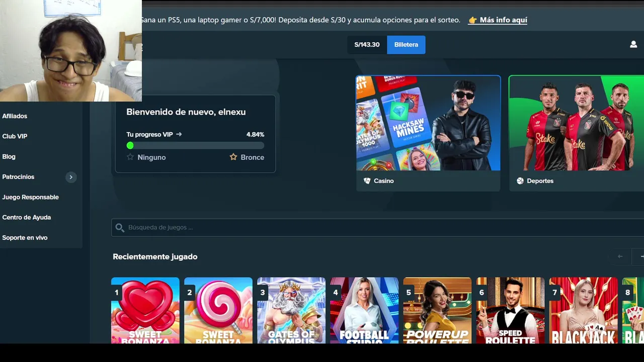The width and height of the screenshot is (644, 362).
Task: Click the VIP progress arrow icon
Action: 179,134
